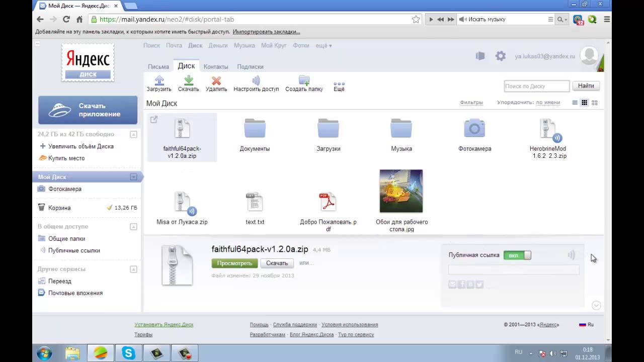Open the settings gear icon
Image resolution: width=644 pixels, height=362 pixels.
(x=501, y=56)
